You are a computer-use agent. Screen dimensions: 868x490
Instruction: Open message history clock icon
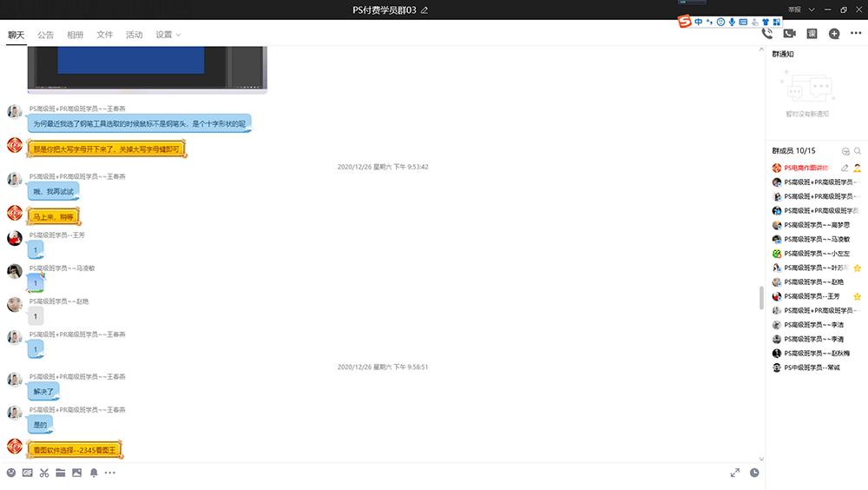(754, 473)
